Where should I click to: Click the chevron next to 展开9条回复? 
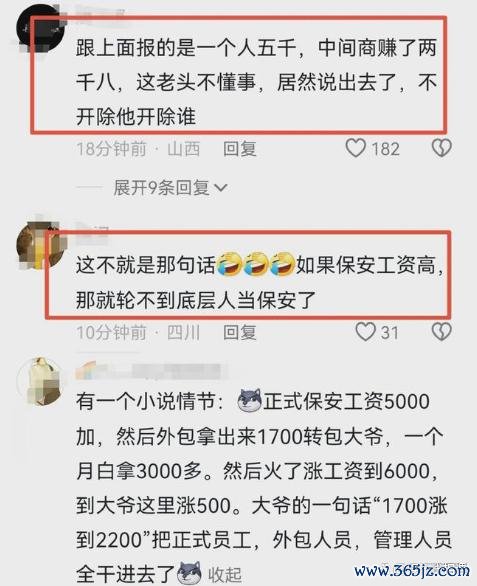pos(221,188)
